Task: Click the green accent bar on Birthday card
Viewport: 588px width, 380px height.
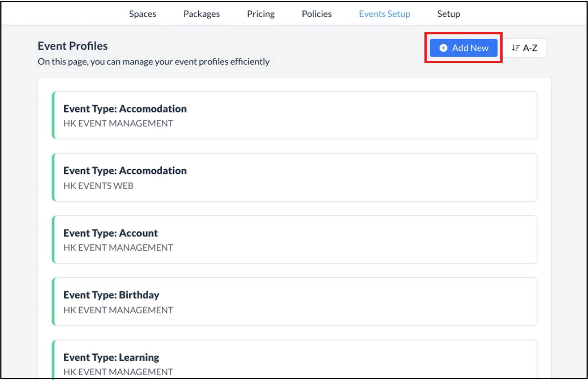Action: coord(54,301)
